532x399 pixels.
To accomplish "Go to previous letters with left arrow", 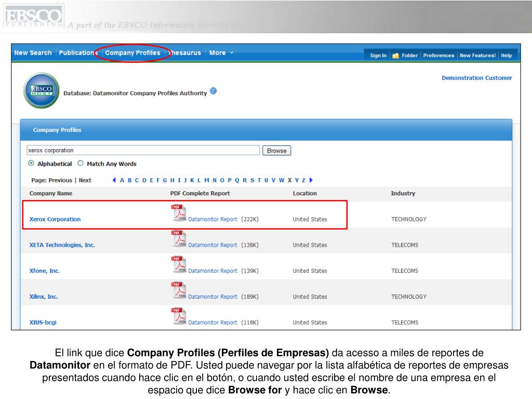I will point(114,180).
